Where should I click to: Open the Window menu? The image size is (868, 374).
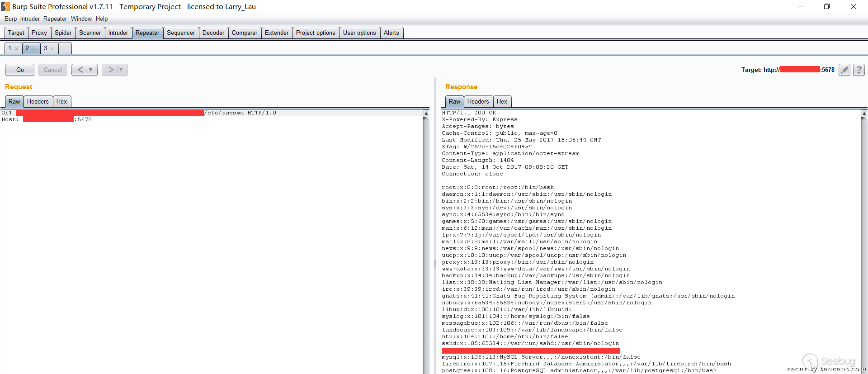[81, 19]
